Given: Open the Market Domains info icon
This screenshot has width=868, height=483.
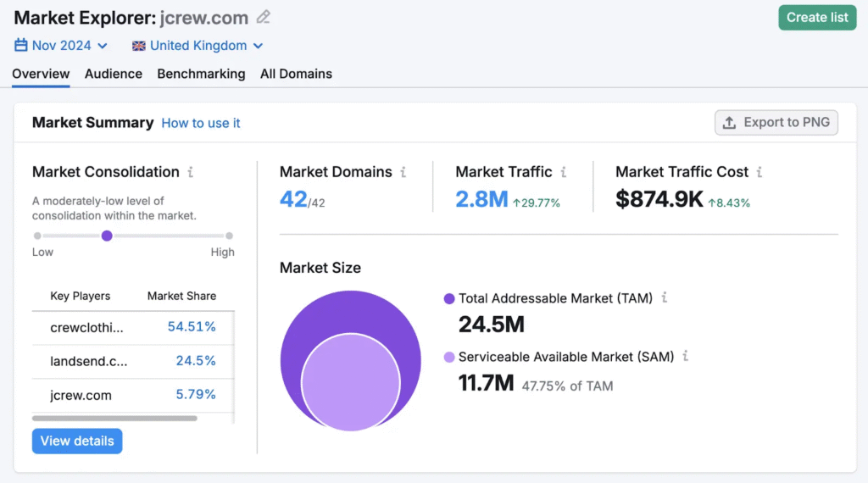Looking at the screenshot, I should (x=403, y=172).
